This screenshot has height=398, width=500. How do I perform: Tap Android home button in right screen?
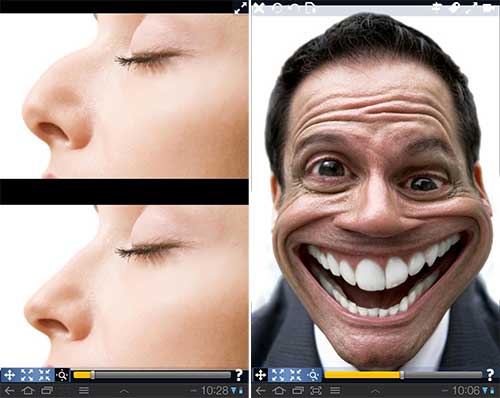(279, 390)
